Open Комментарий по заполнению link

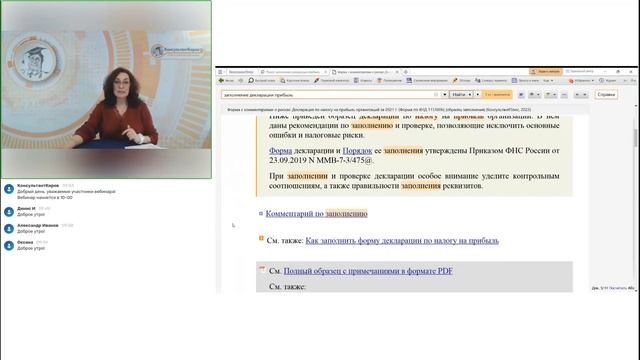coord(316,213)
